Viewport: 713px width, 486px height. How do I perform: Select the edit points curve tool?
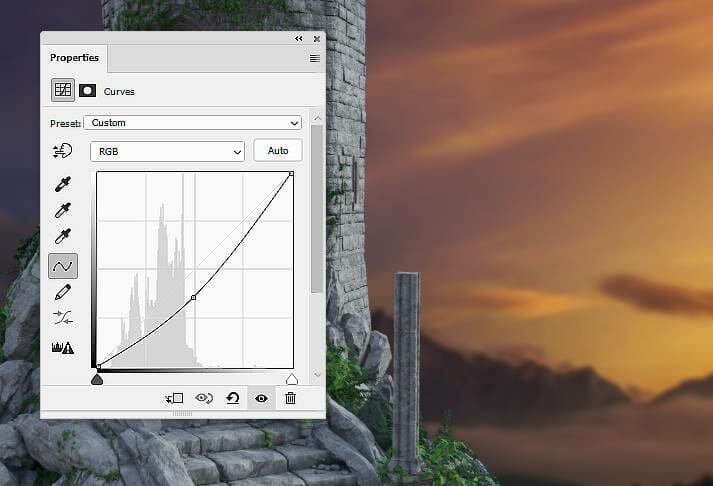coord(63,266)
